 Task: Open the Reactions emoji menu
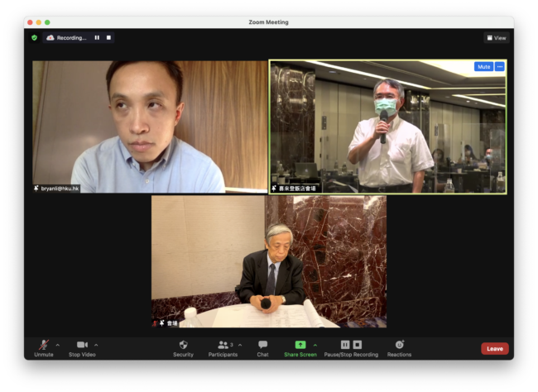coord(399,345)
